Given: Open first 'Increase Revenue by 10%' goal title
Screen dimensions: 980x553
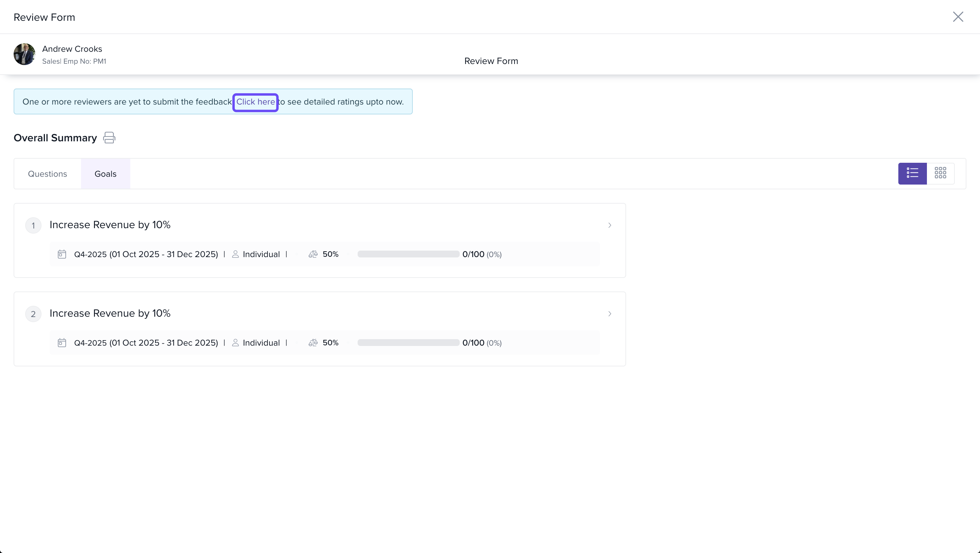Looking at the screenshot, I should point(110,225).
